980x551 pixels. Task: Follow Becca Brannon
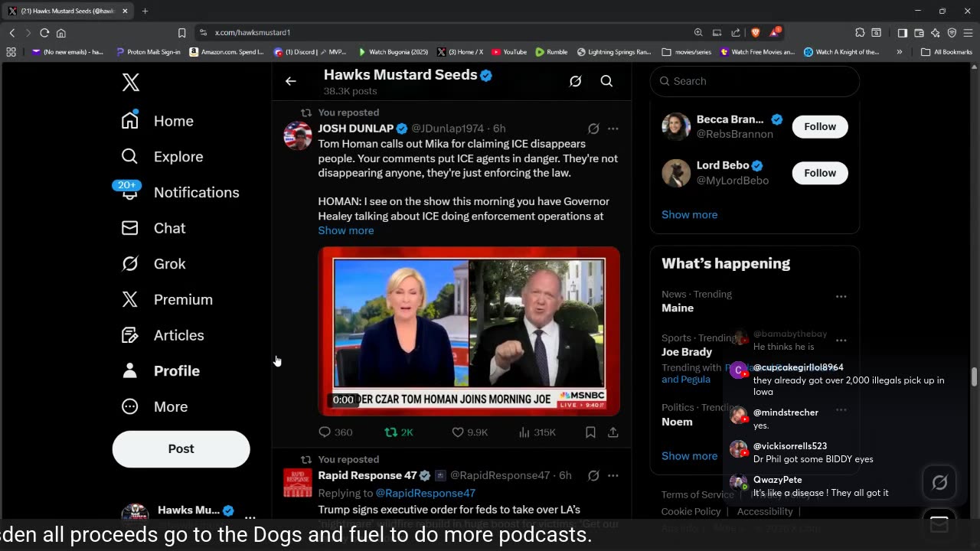coord(820,126)
